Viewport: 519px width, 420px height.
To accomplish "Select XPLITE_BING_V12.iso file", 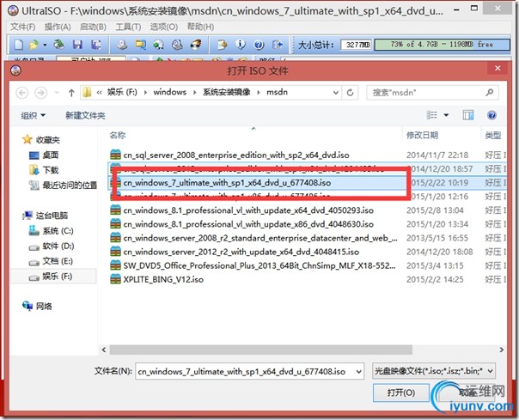I will (x=163, y=280).
